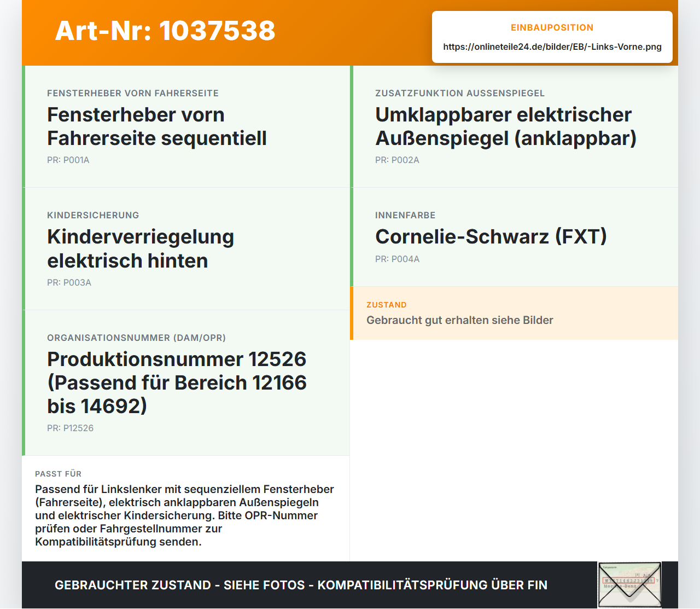Select Produktionsnummer 12526 title
Viewport: 700px width, 609px height.
click(177, 383)
